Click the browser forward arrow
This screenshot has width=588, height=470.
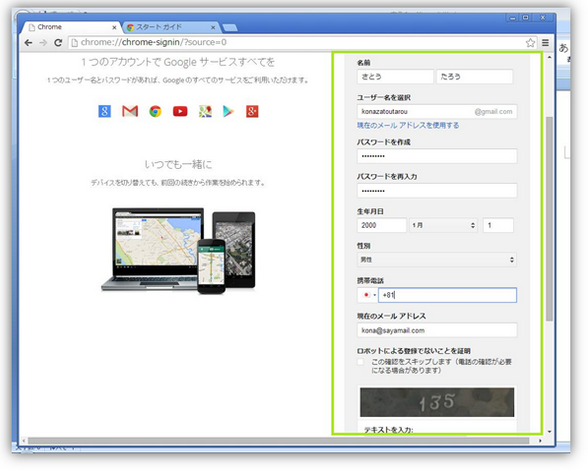click(43, 42)
